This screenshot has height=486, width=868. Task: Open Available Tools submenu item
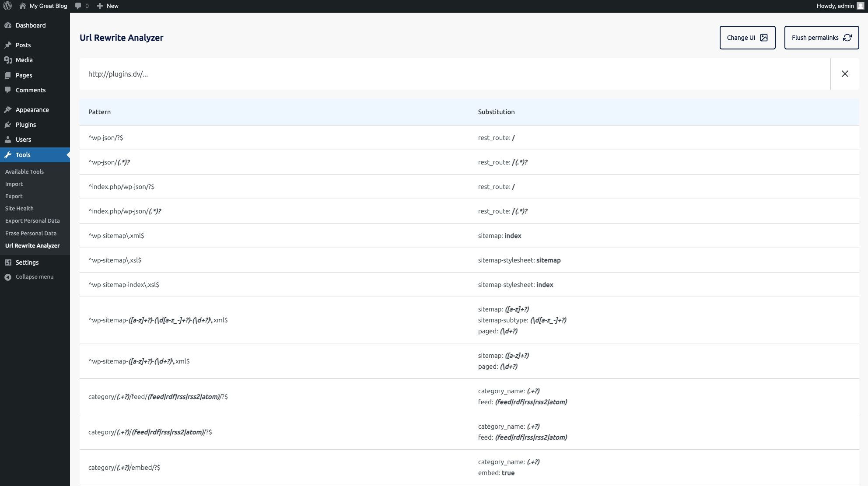tap(24, 171)
